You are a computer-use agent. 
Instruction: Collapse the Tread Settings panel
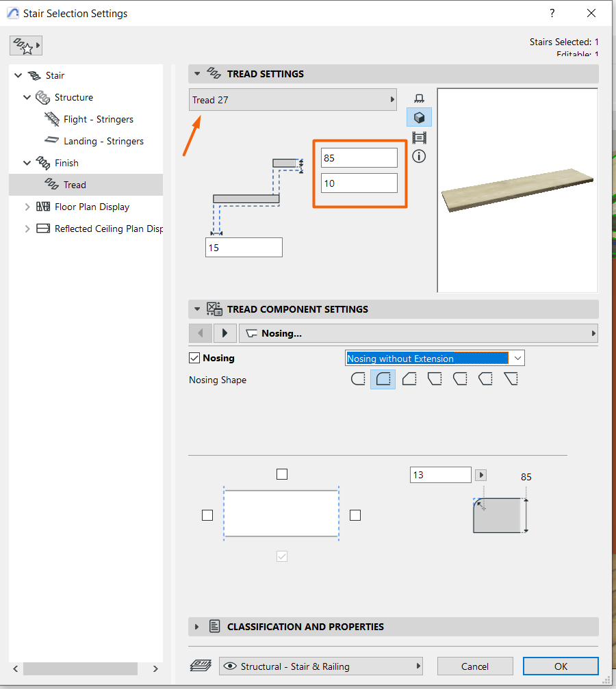coord(197,74)
